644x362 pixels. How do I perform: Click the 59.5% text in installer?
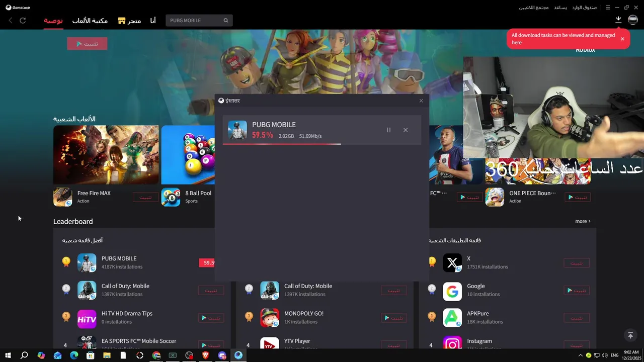click(263, 135)
